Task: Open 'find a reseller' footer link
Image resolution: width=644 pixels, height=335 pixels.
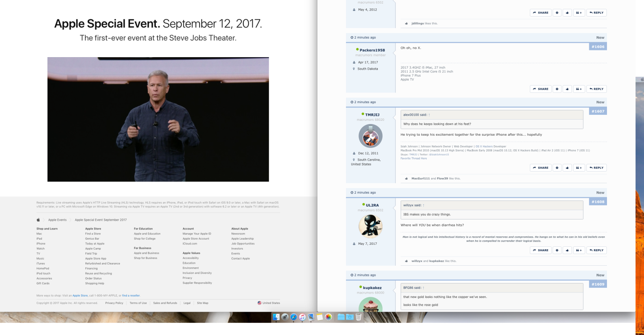Action: point(131,296)
